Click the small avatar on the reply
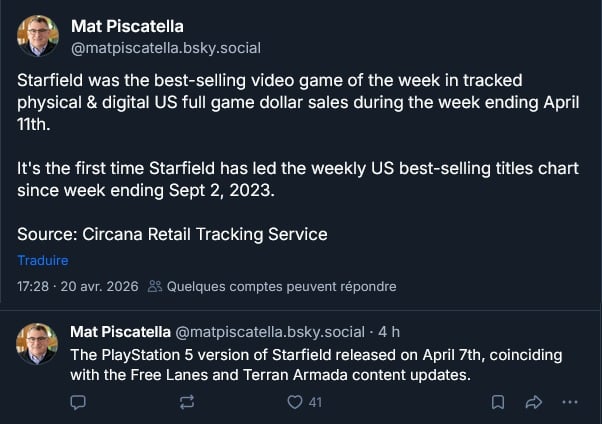The width and height of the screenshot is (602, 424). (x=38, y=344)
